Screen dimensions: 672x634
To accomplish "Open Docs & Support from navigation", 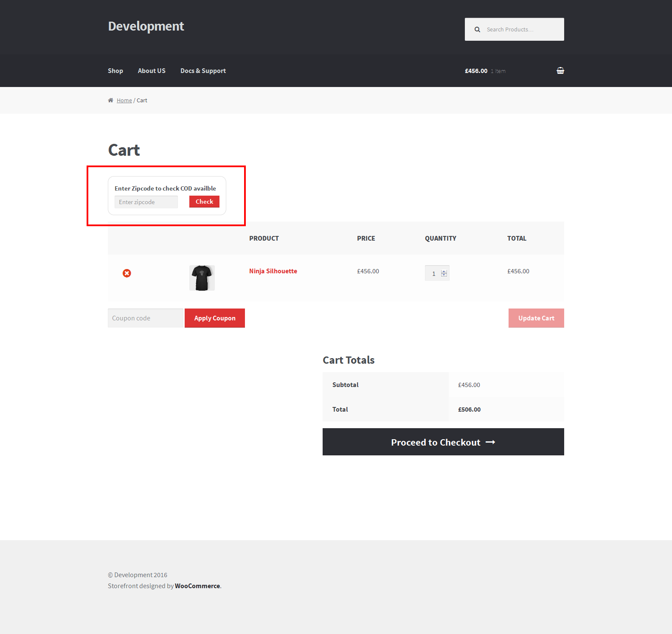I will 203,71.
